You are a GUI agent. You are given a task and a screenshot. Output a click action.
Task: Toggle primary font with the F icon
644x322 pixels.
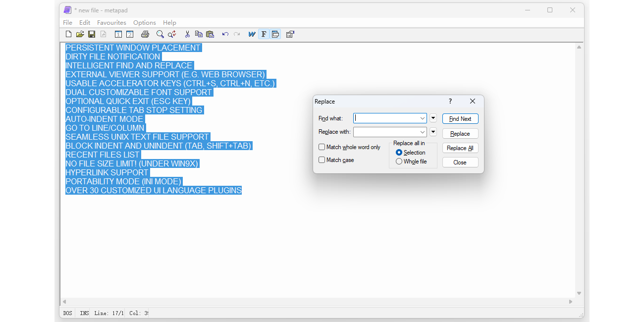[264, 34]
